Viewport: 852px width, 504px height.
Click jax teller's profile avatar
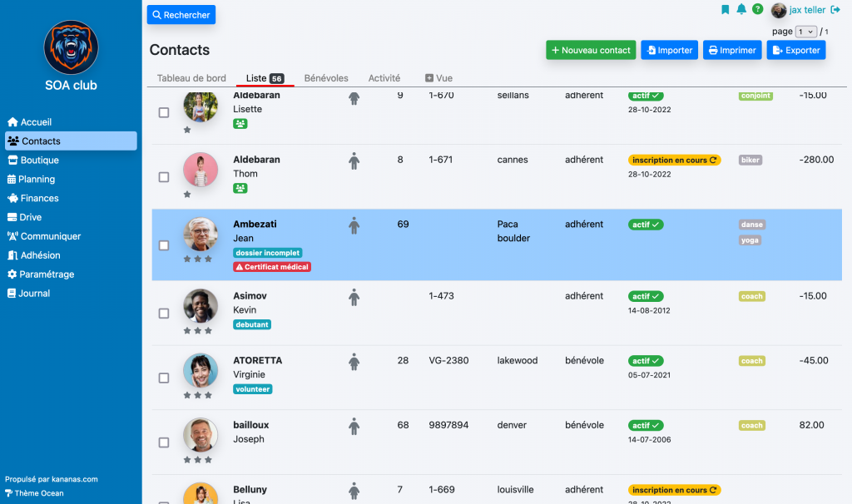779,10
